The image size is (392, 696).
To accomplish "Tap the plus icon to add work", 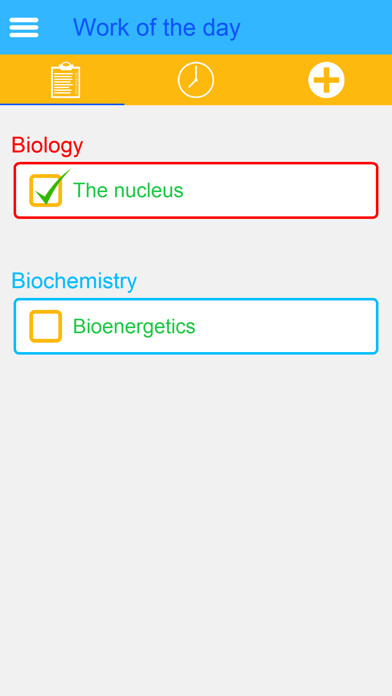I will pyautogui.click(x=326, y=80).
